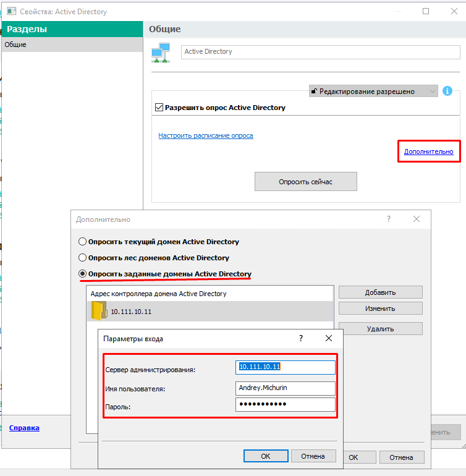The width and height of the screenshot is (466, 476).
Task: Click help question mark in Дополнительно dialog
Action: (389, 219)
